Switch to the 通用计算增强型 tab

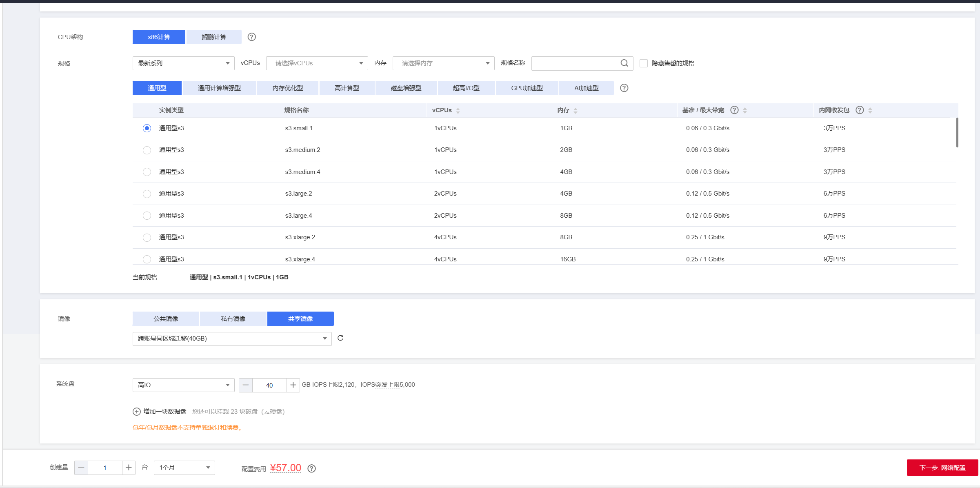(x=219, y=88)
